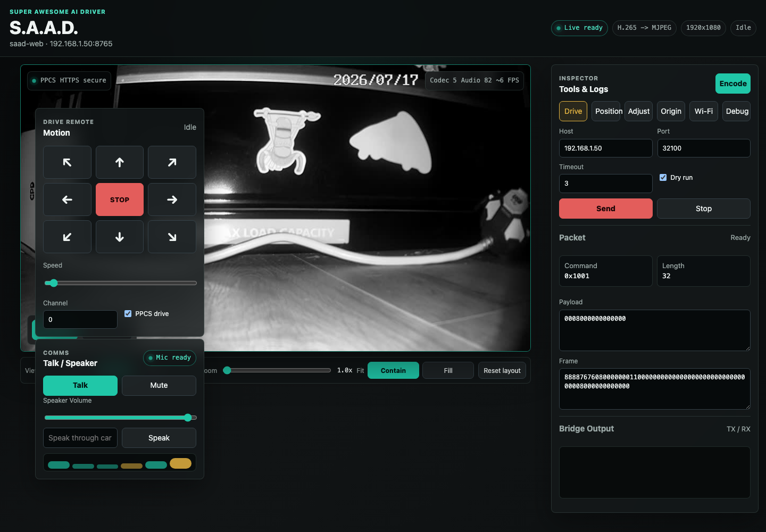766x532 pixels.
Task: Click the 1.0x zoom value
Action: click(345, 370)
